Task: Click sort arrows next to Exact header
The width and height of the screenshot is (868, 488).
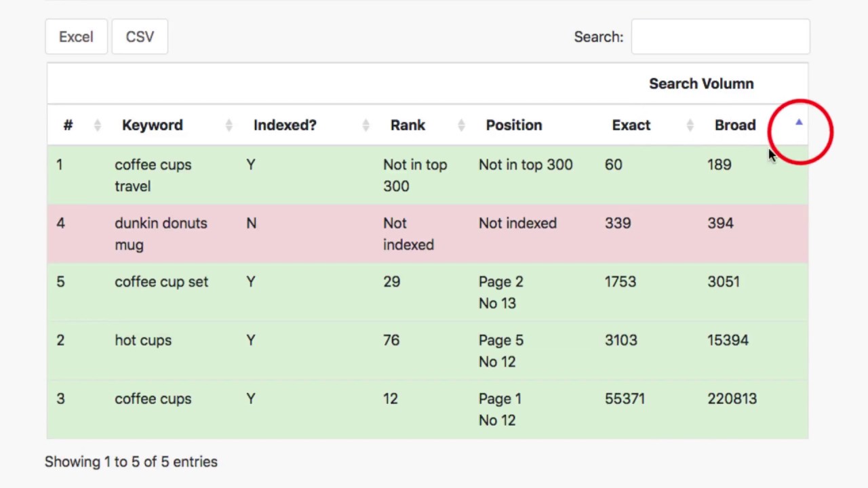Action: (x=690, y=125)
